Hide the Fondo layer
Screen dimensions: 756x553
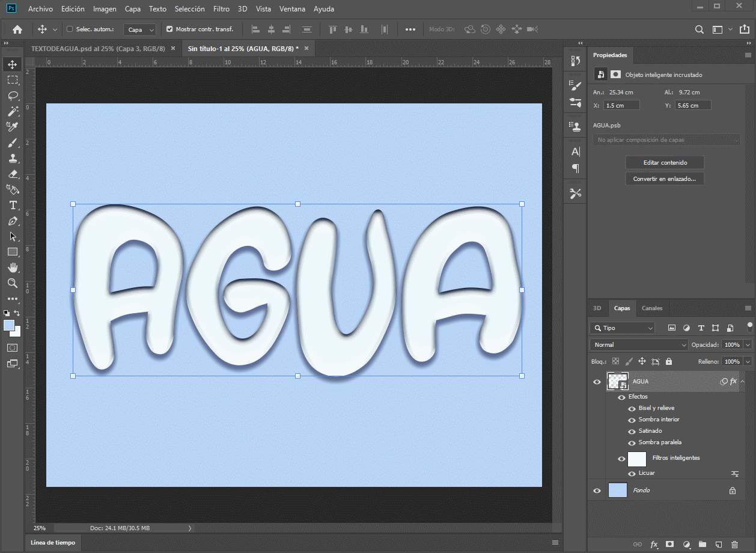pos(597,490)
